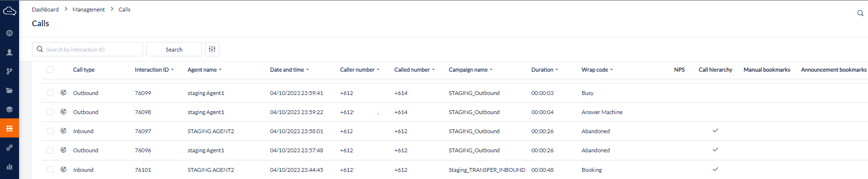Click the filter sliders icon beside Search
Image resolution: width=868 pixels, height=179 pixels.
(x=212, y=49)
